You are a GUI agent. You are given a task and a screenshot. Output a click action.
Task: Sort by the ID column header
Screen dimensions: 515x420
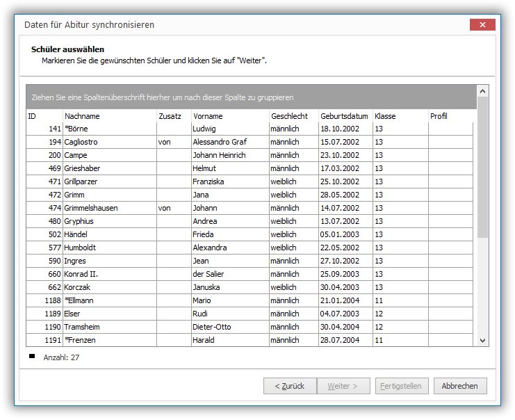(x=44, y=116)
